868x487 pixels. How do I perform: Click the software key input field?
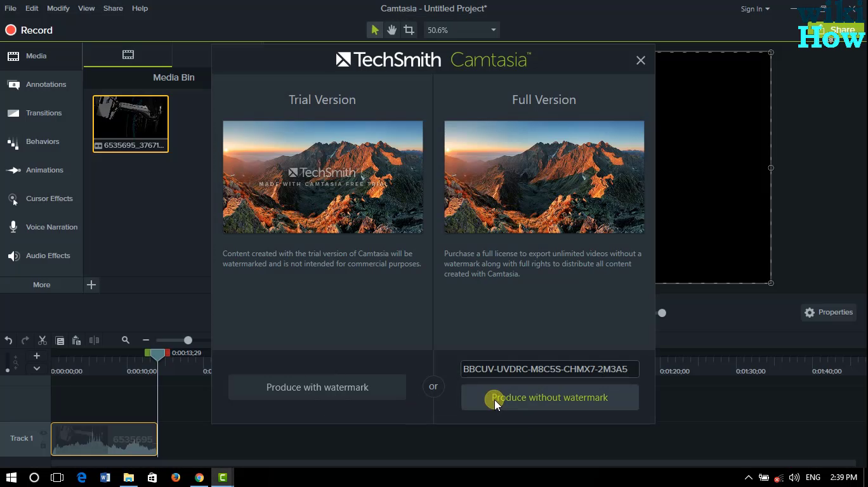[549, 369]
